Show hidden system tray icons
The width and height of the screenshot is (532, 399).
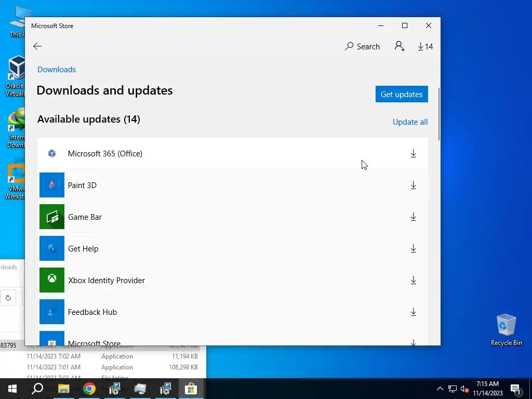pyautogui.click(x=440, y=389)
